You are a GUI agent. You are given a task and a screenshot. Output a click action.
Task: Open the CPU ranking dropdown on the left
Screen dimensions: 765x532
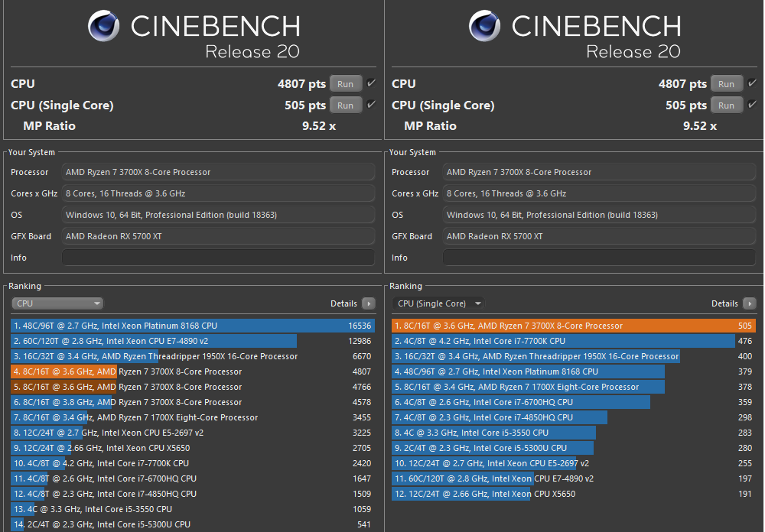(x=57, y=303)
